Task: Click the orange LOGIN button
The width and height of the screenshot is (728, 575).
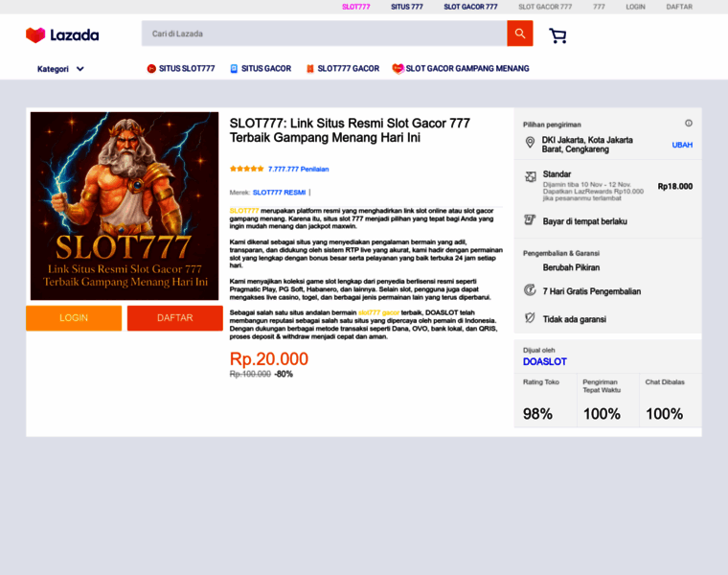Action: click(74, 318)
